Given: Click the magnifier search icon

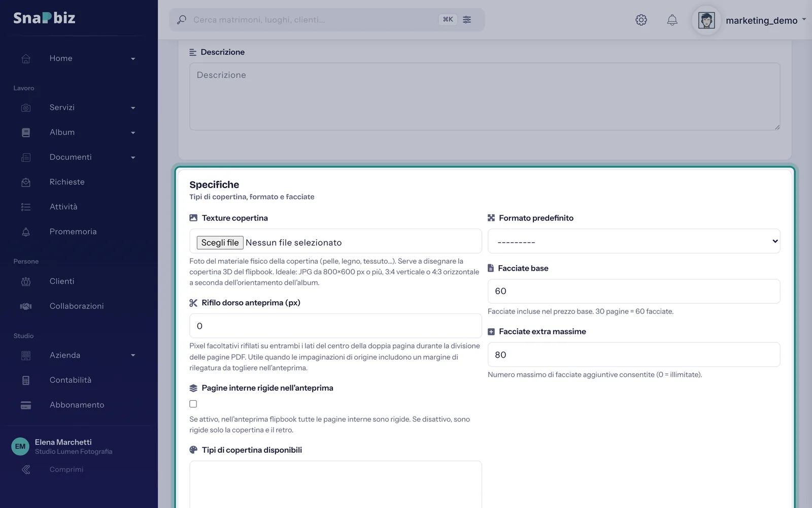Looking at the screenshot, I should [181, 20].
